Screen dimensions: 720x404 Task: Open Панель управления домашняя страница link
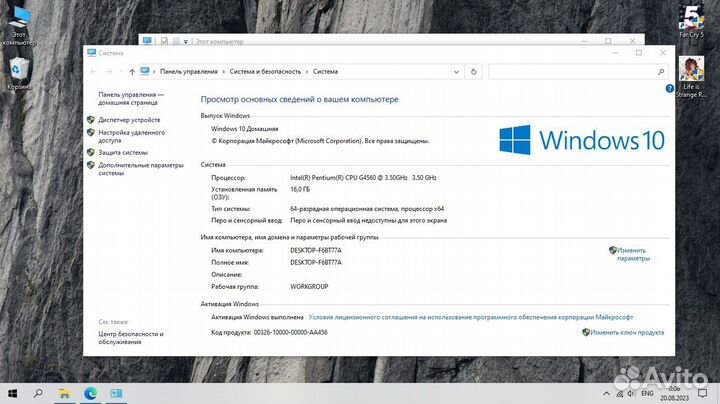(131, 99)
